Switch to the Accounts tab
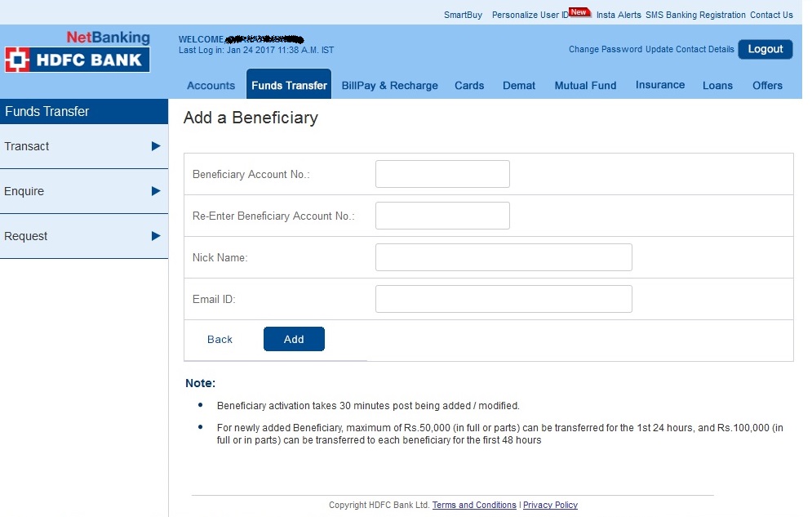This screenshot has width=812, height=517. (x=211, y=85)
